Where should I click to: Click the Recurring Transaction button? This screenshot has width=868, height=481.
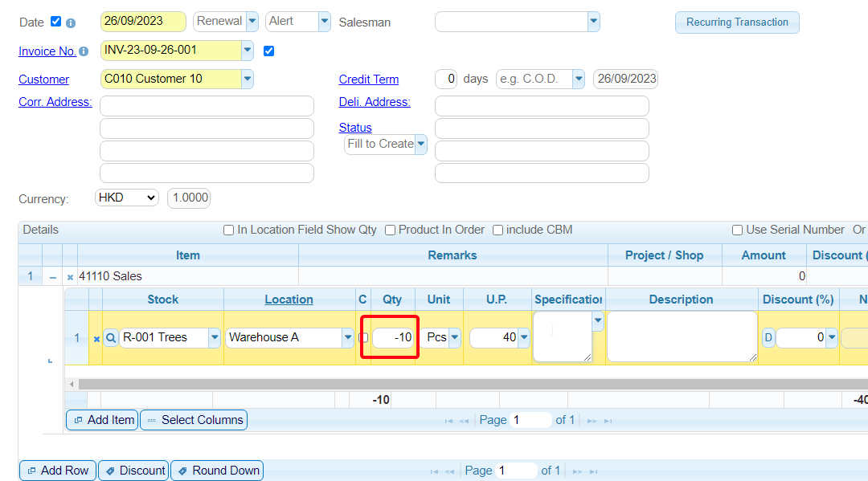click(737, 22)
